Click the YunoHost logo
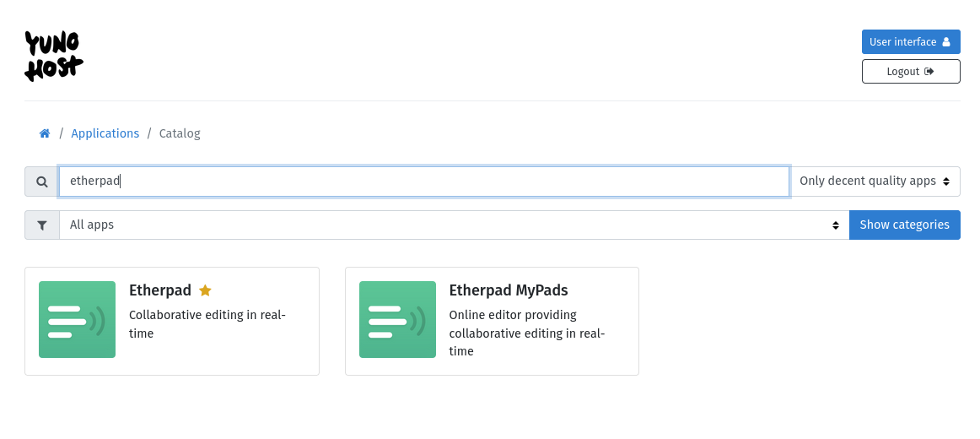 (x=54, y=57)
